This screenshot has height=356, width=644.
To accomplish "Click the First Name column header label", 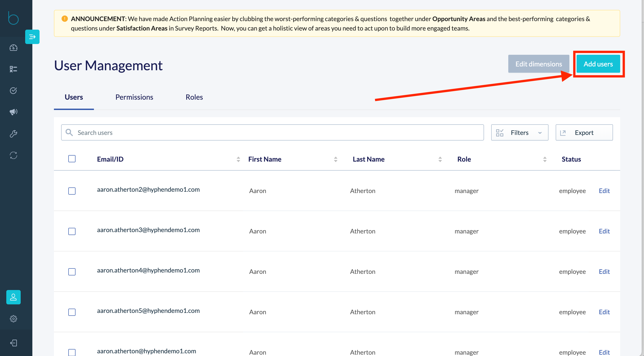I will coord(265,159).
